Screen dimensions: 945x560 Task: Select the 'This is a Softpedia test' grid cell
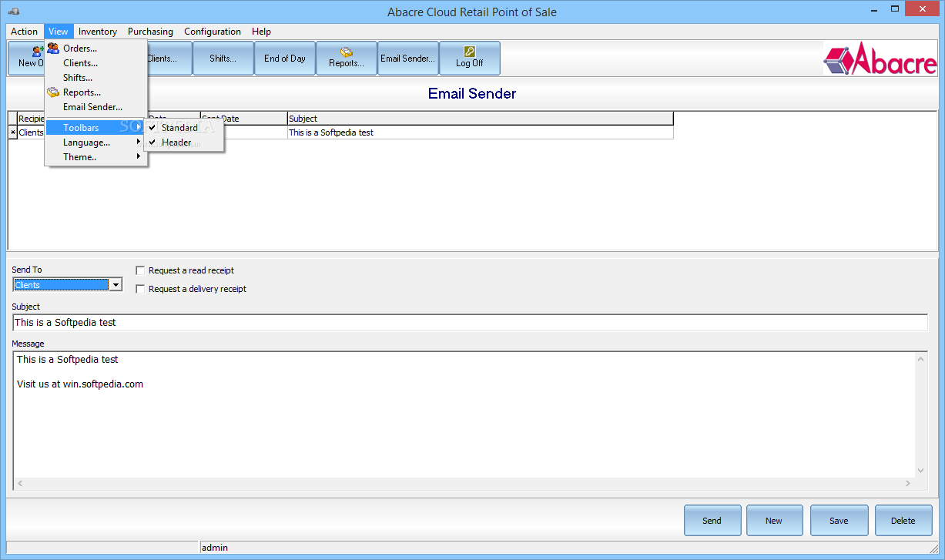click(x=481, y=132)
